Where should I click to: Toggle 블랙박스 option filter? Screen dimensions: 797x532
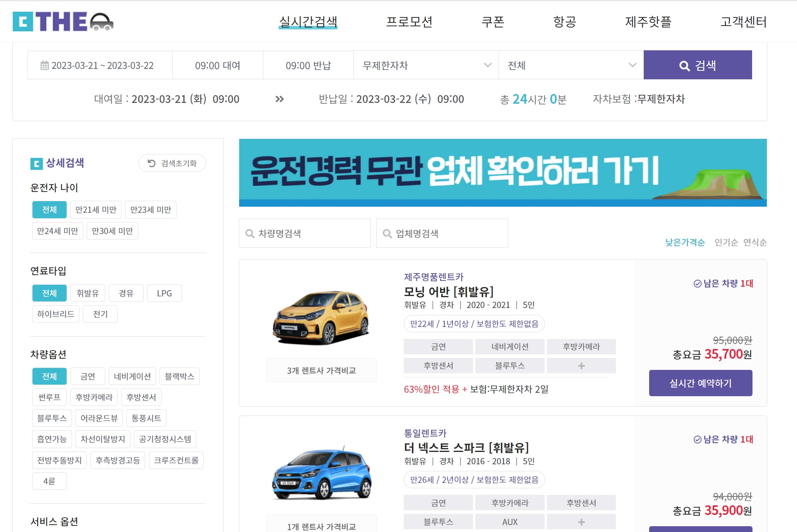pos(180,376)
